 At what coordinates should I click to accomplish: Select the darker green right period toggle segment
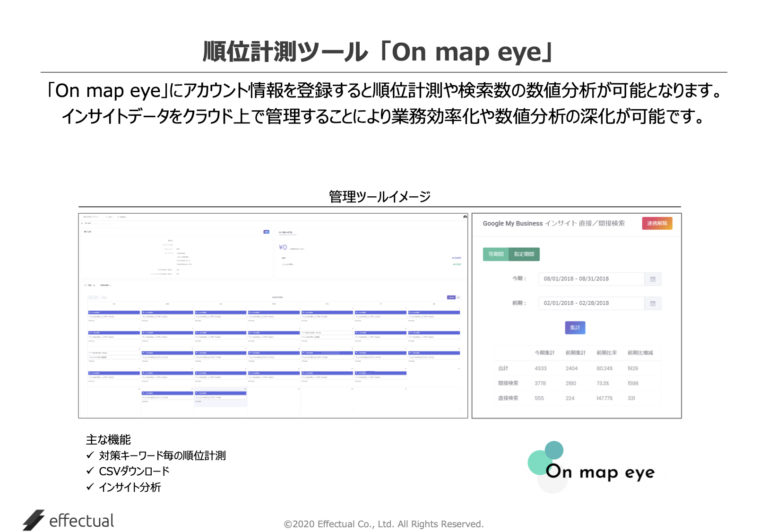coord(525,254)
